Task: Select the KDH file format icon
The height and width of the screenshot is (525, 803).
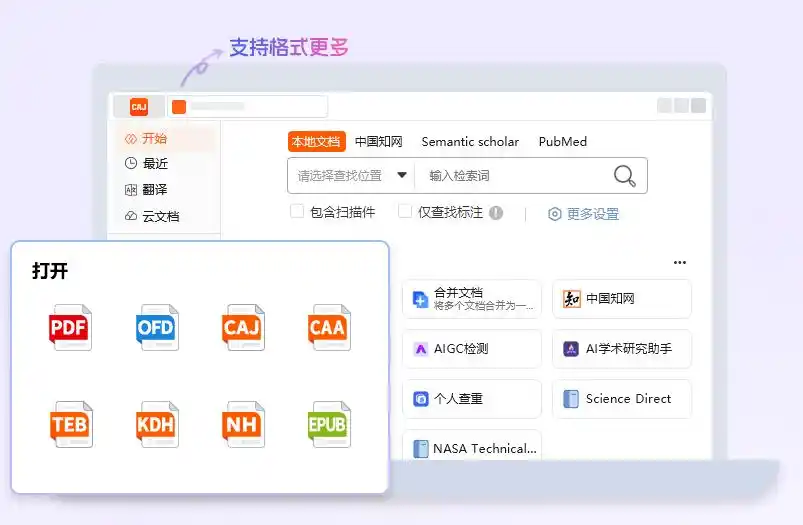Action: coord(157,424)
